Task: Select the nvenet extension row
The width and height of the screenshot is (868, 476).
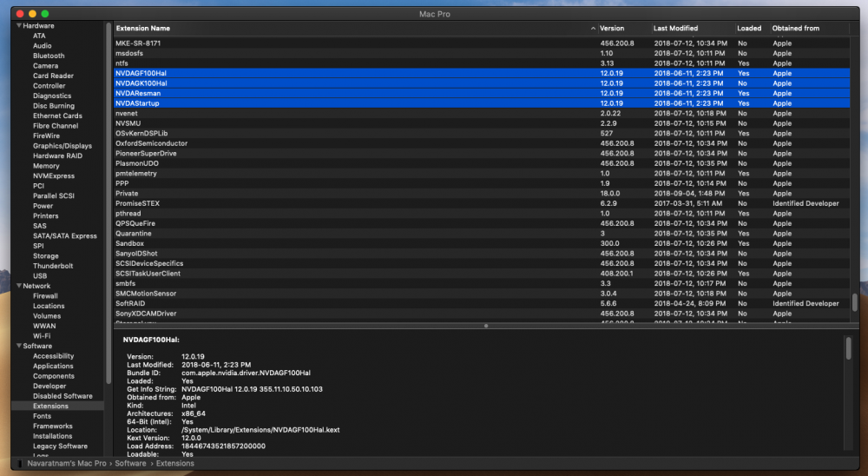Action: coord(482,113)
